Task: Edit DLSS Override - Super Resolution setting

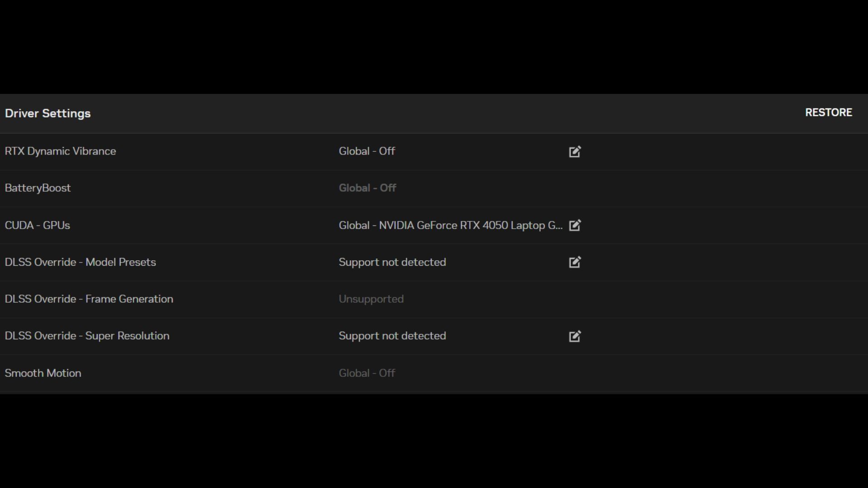Action: click(x=575, y=336)
